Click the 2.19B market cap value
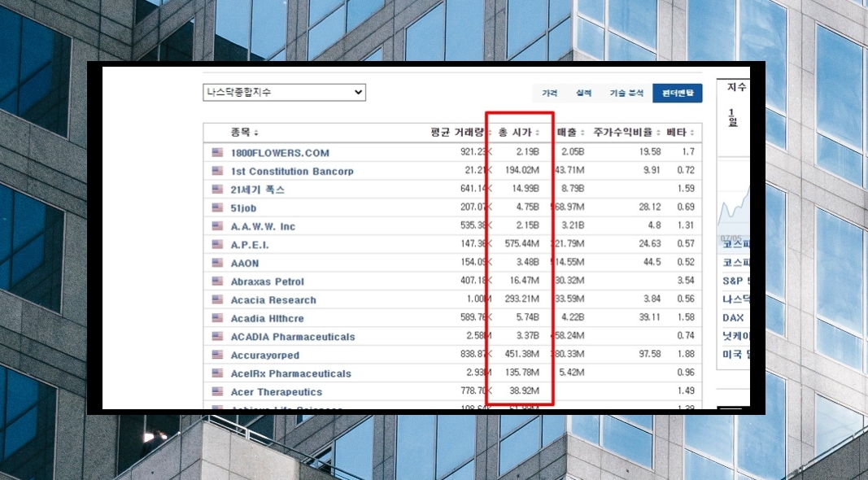This screenshot has width=868, height=480. click(527, 151)
